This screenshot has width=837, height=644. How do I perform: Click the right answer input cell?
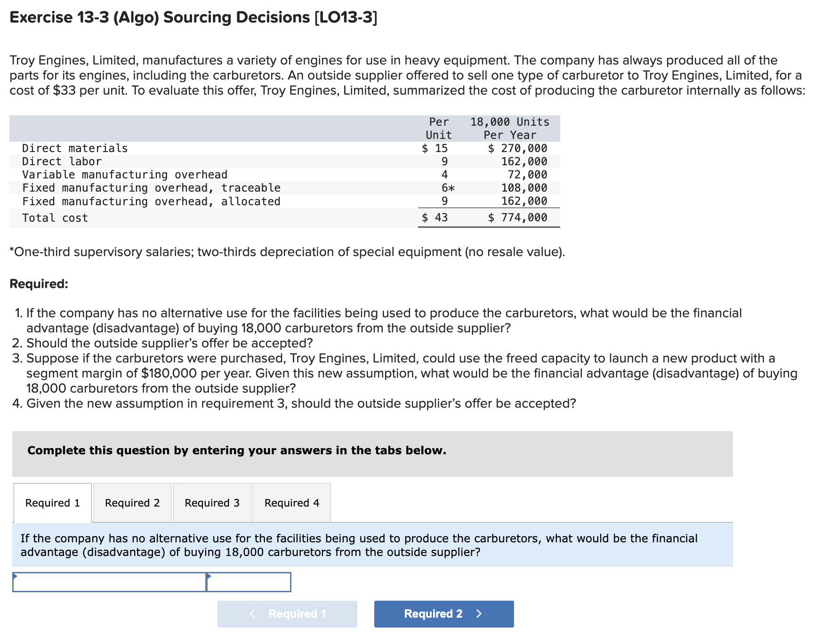[x=249, y=581]
